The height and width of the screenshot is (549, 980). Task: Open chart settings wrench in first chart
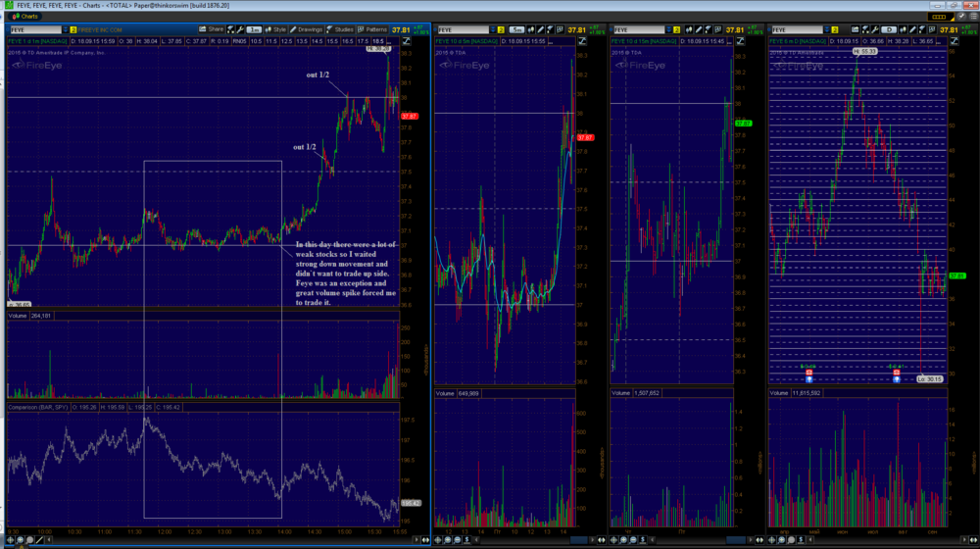pos(240,29)
